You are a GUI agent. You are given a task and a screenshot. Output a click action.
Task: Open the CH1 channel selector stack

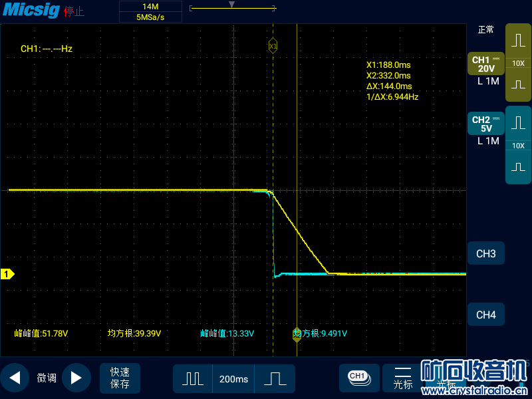359,378
